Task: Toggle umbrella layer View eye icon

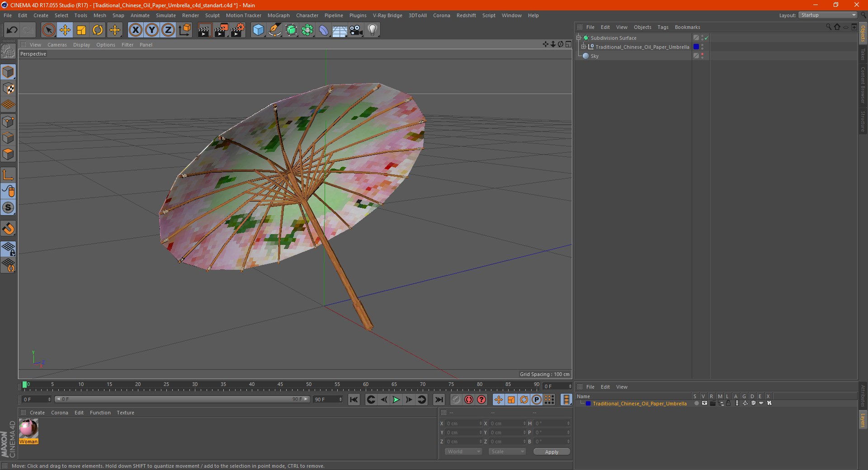Action: pyautogui.click(x=704, y=403)
